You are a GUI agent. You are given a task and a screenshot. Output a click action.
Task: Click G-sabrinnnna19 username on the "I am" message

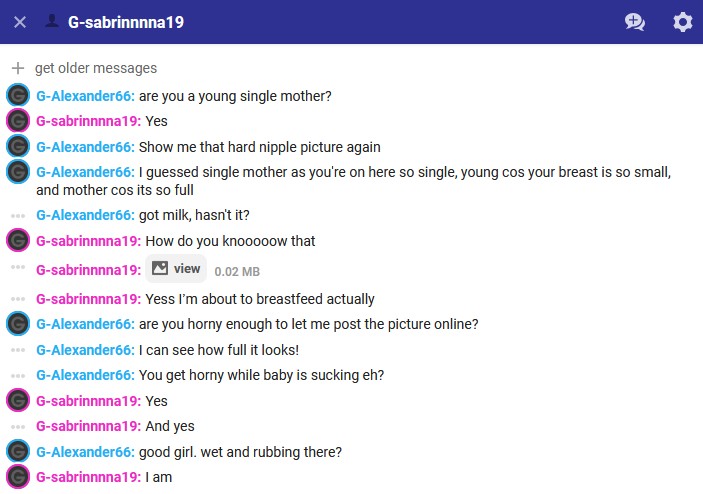pyautogui.click(x=88, y=476)
